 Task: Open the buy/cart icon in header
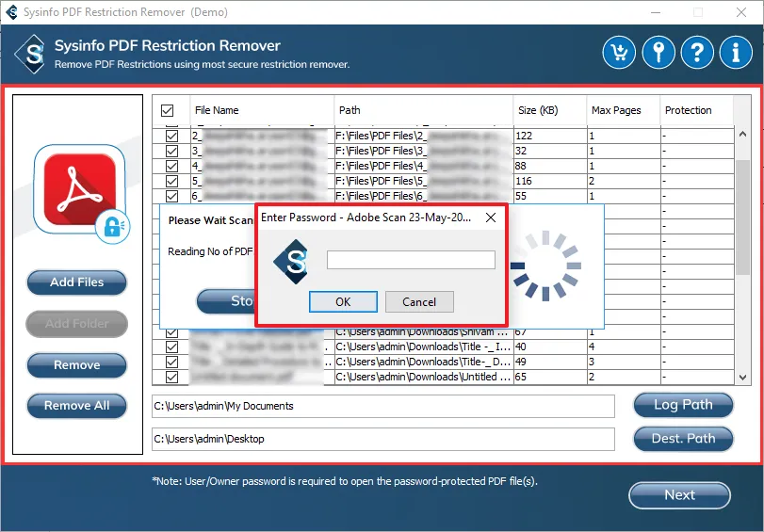tap(619, 52)
